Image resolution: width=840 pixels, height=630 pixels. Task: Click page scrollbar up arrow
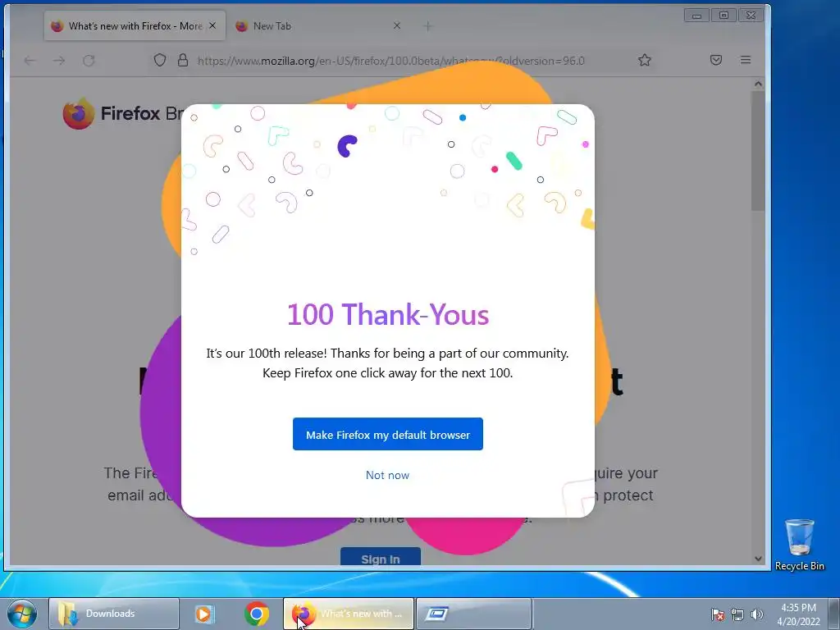tap(758, 84)
